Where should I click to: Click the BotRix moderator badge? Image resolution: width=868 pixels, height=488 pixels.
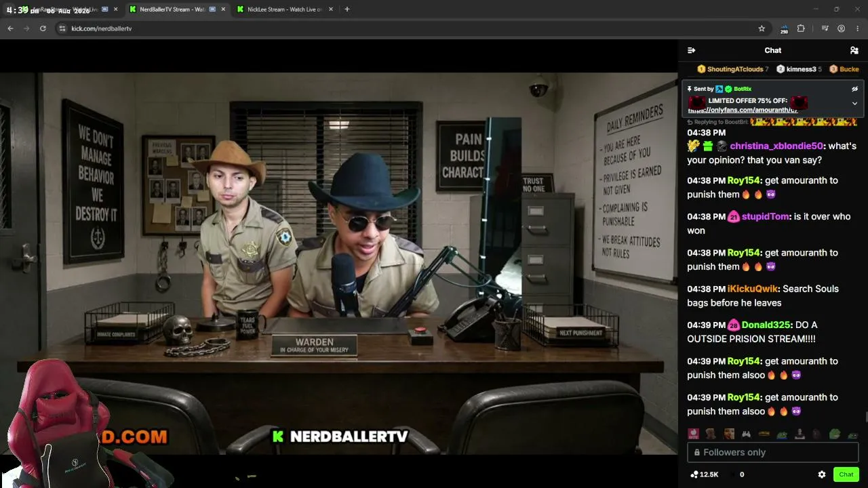point(719,89)
